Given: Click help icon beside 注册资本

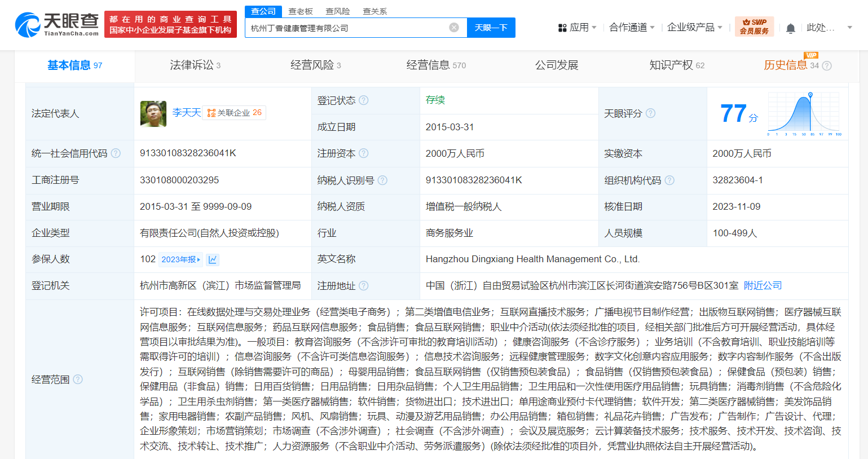Looking at the screenshot, I should tap(364, 153).
